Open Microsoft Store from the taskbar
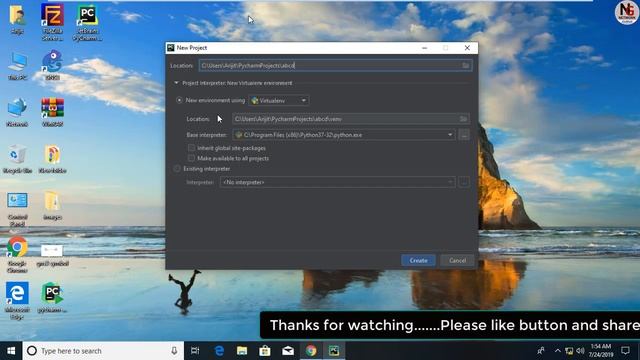640x360 pixels. [x=265, y=351]
